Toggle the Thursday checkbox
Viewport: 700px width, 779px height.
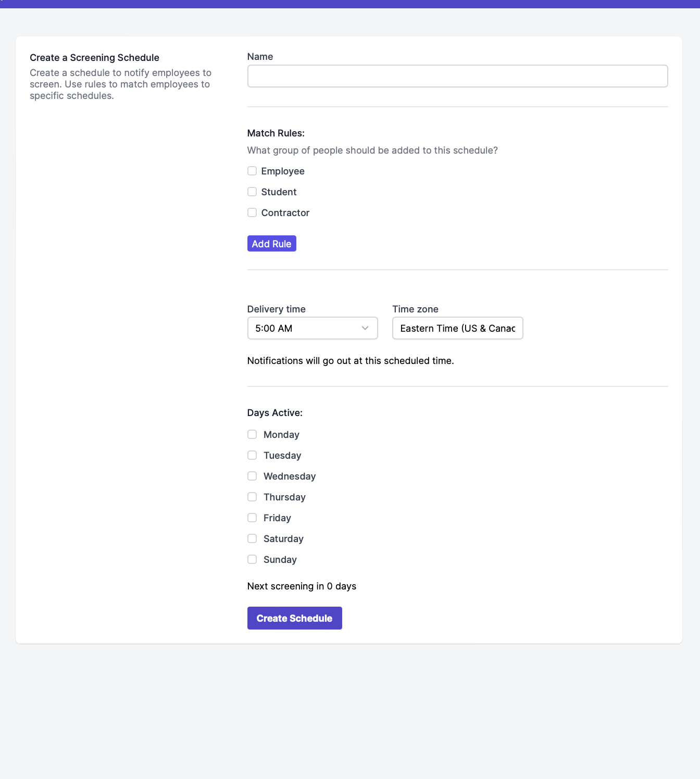pyautogui.click(x=252, y=497)
